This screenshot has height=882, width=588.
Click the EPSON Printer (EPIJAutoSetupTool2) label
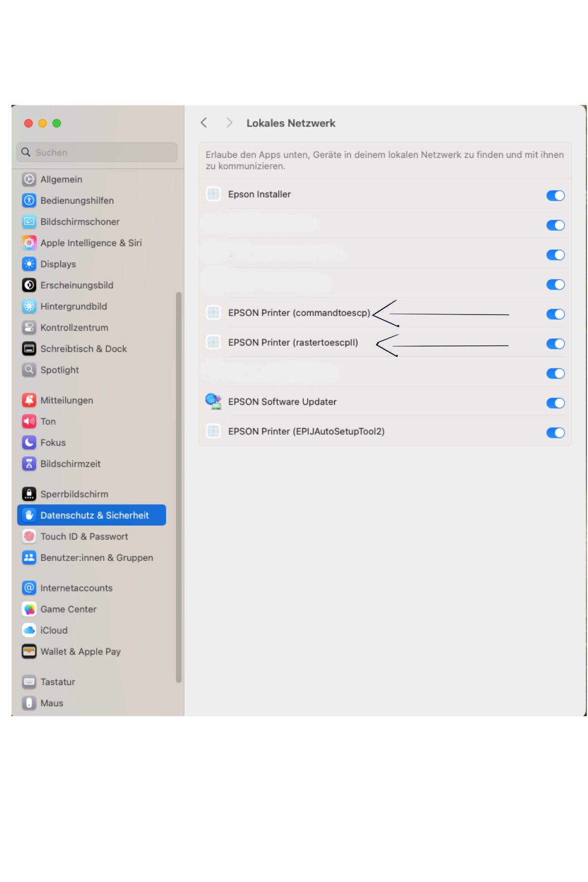(306, 431)
